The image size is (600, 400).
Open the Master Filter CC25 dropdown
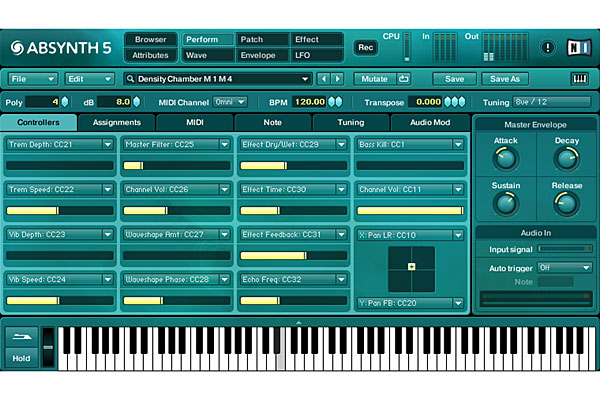point(176,144)
